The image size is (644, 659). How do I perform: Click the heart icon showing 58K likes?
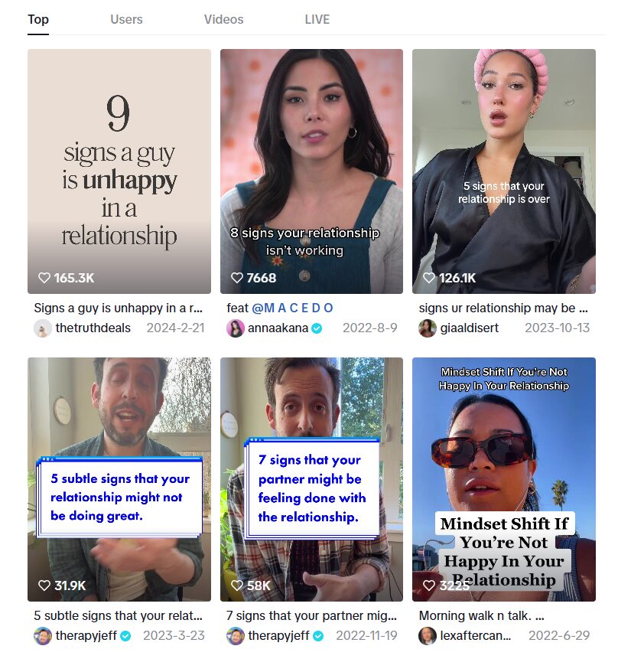click(237, 586)
